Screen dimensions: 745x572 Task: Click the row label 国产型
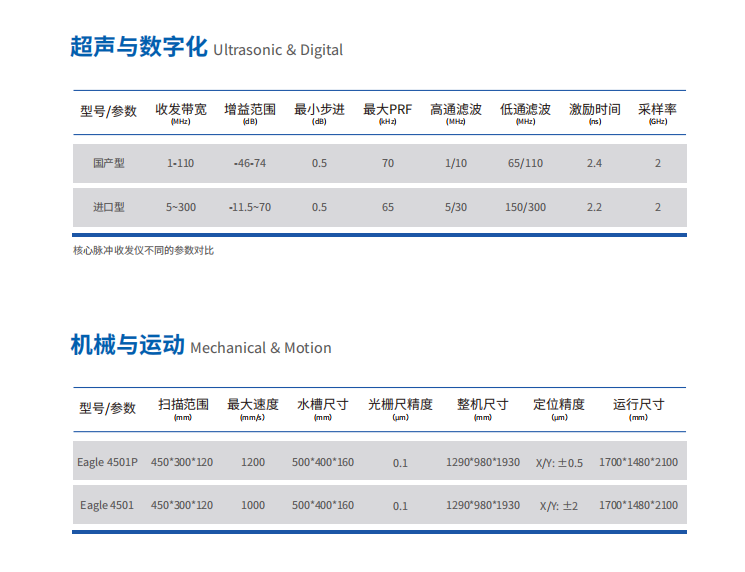click(109, 163)
